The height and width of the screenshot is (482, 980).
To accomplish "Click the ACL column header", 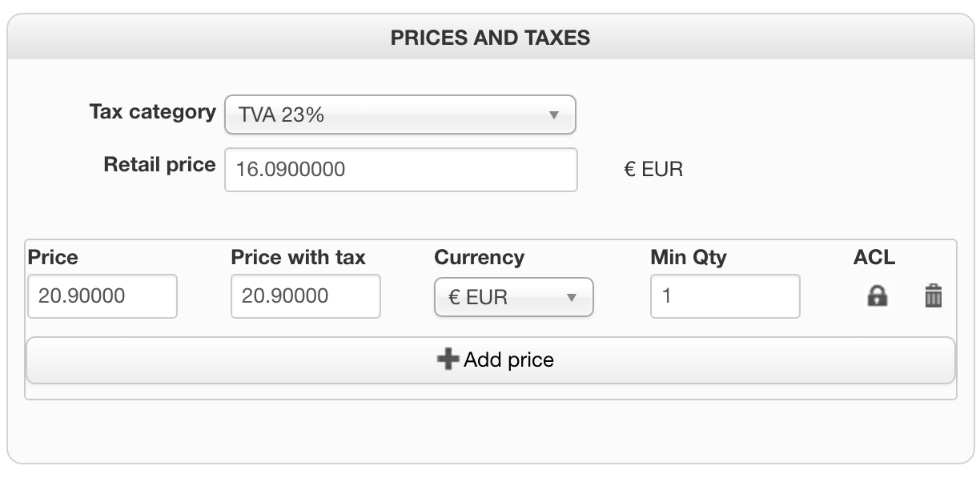I will click(874, 257).
